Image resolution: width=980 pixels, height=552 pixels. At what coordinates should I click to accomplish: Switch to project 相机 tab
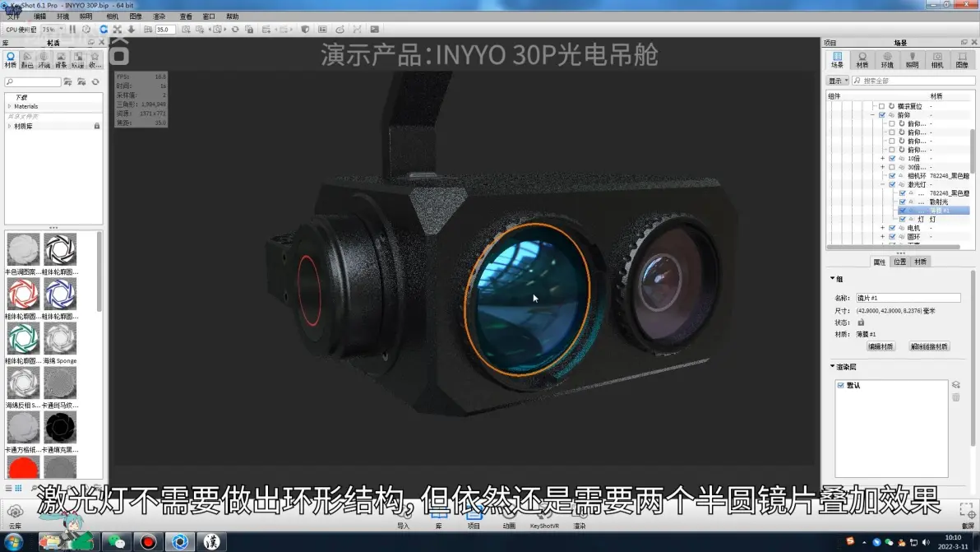coord(937,60)
